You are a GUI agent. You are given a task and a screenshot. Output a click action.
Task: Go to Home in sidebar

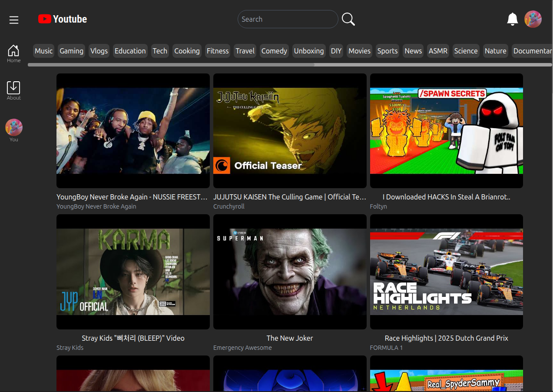coord(13,53)
